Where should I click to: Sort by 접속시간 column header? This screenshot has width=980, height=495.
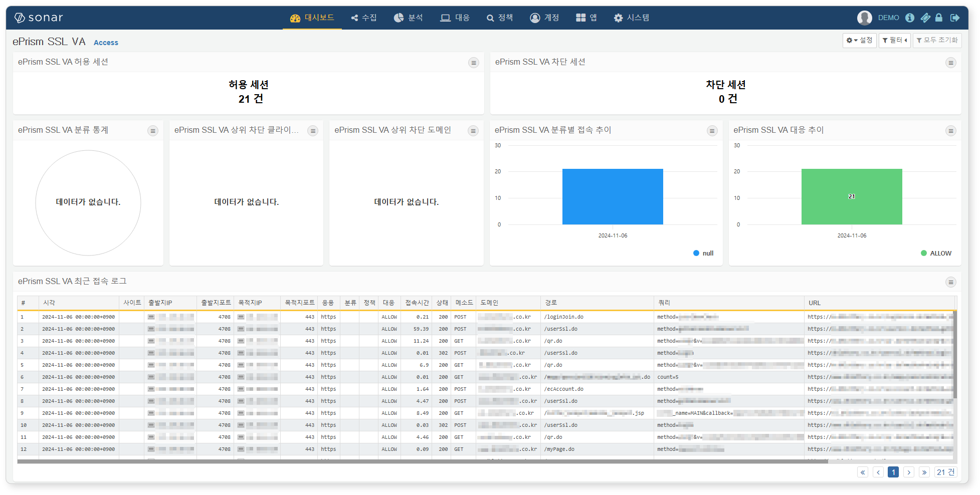pos(417,303)
